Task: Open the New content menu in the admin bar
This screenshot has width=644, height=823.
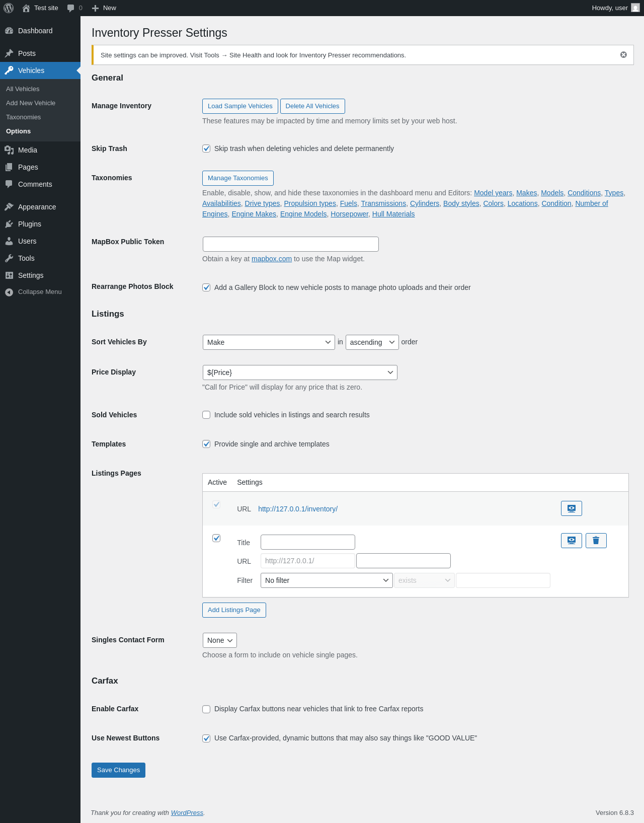Action: [104, 8]
